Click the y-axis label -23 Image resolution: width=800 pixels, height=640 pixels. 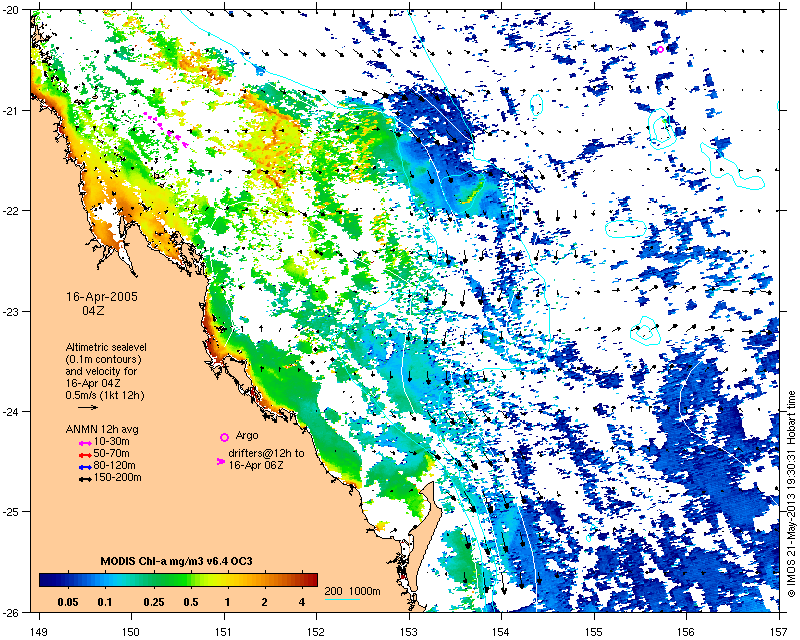11,311
